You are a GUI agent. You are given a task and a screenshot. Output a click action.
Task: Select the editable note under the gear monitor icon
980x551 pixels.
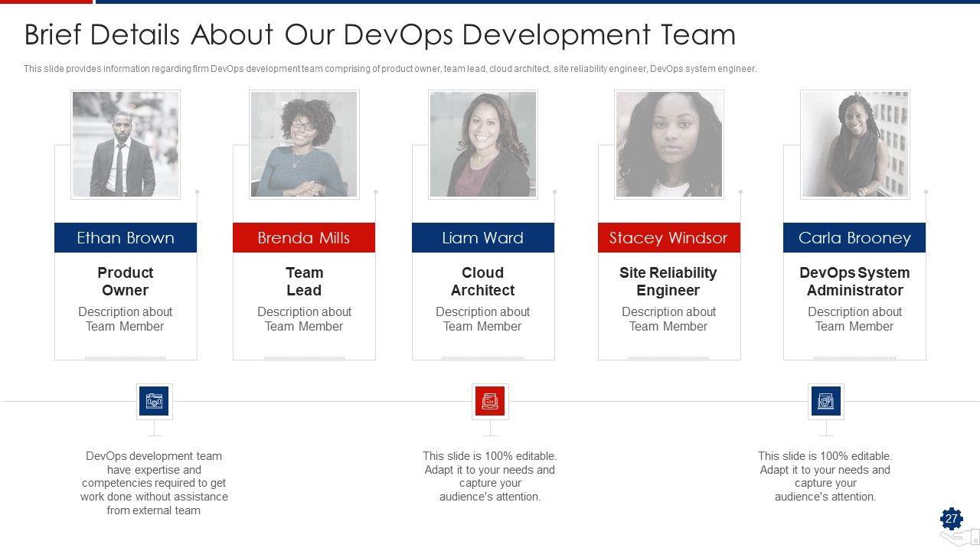pyautogui.click(x=825, y=476)
